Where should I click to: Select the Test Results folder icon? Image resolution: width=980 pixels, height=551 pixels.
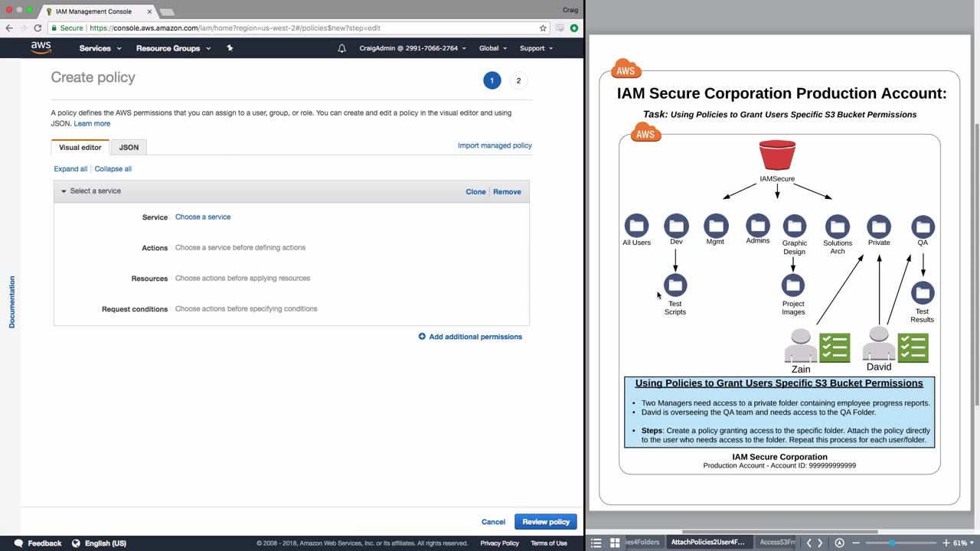pos(923,292)
